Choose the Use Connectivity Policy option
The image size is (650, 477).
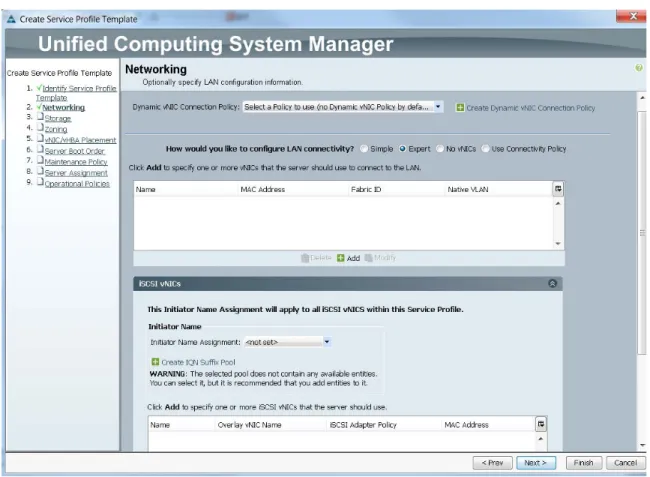pos(485,148)
